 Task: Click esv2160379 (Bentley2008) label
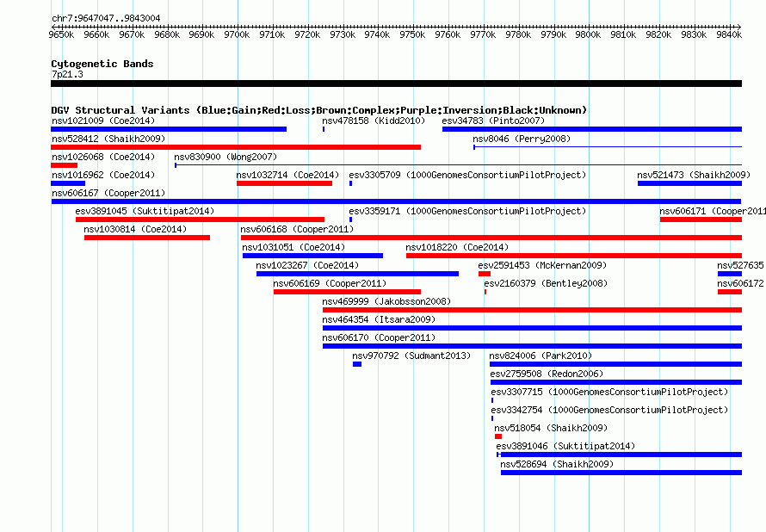(x=546, y=283)
